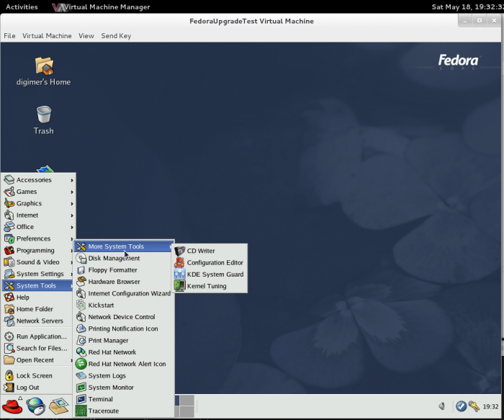The height and width of the screenshot is (420, 504).
Task: Expand the Accessories submenu
Action: point(34,180)
